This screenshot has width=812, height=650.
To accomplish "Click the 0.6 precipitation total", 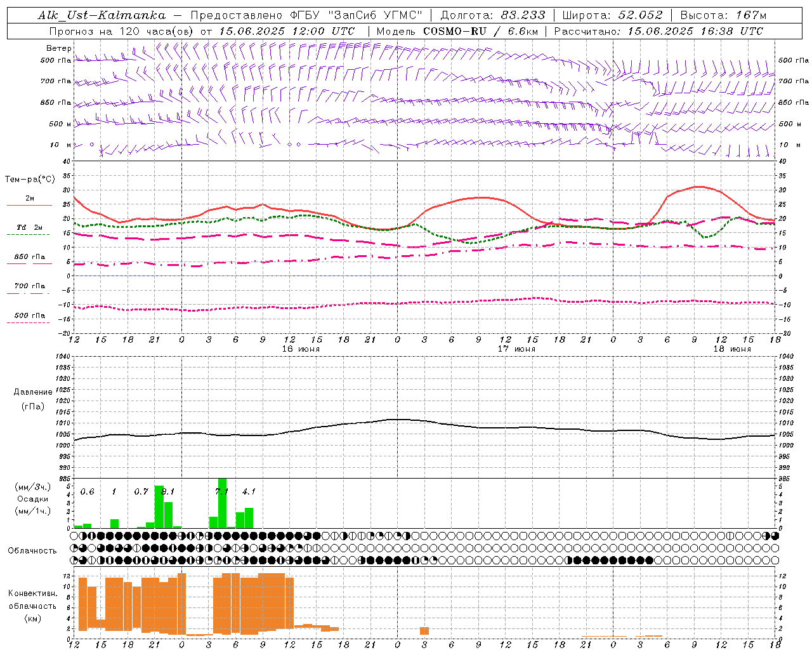I will (88, 491).
